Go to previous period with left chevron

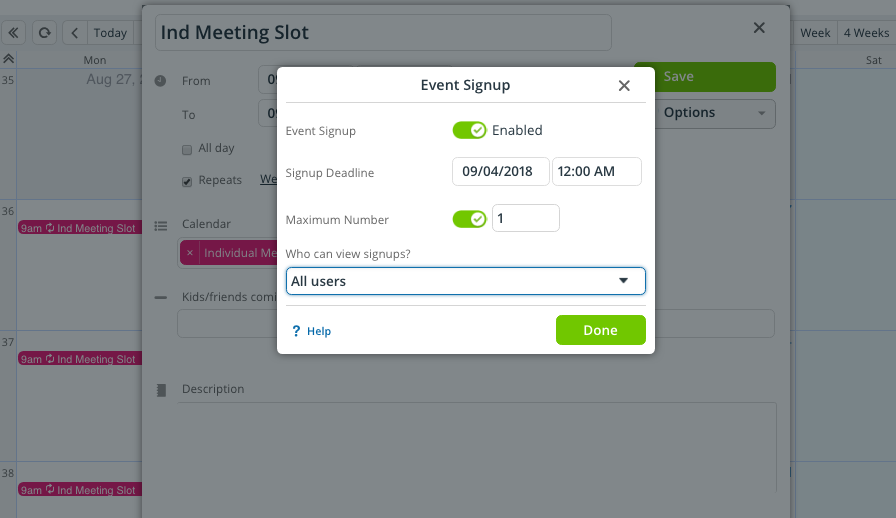[x=74, y=33]
